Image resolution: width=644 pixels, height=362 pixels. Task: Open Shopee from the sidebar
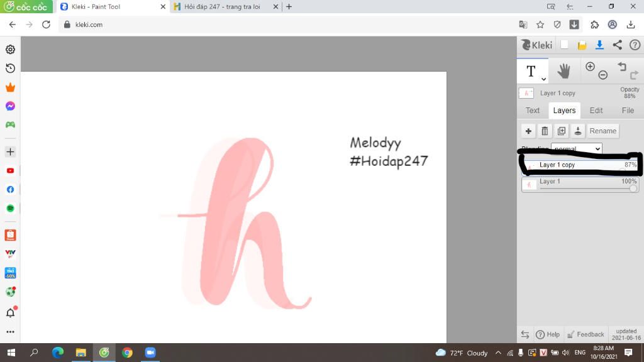[x=10, y=235]
